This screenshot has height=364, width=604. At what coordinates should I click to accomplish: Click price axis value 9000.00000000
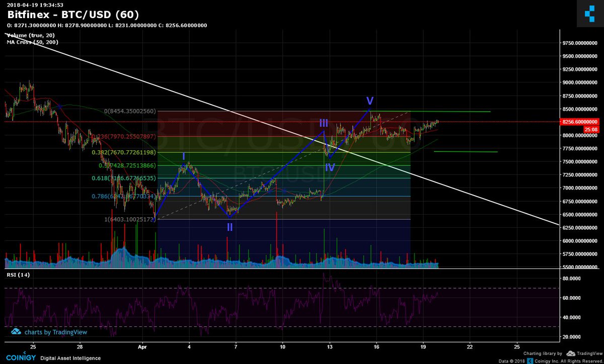click(x=580, y=82)
